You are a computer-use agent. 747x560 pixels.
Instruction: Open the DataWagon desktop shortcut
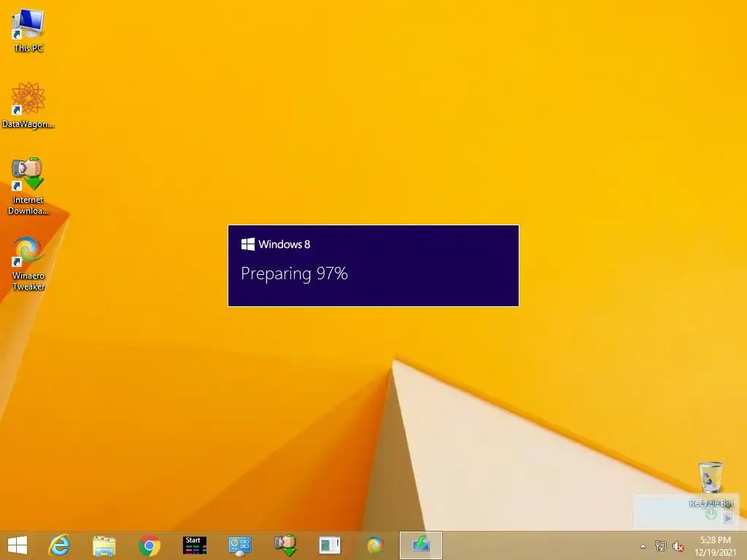coord(28,105)
